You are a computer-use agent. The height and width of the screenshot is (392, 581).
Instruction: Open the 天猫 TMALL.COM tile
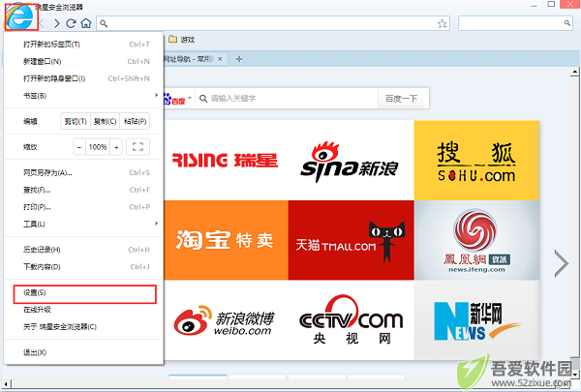click(351, 240)
